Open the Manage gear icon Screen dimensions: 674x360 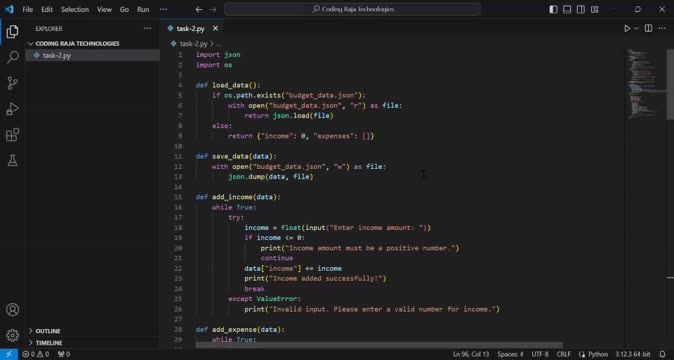click(12, 335)
